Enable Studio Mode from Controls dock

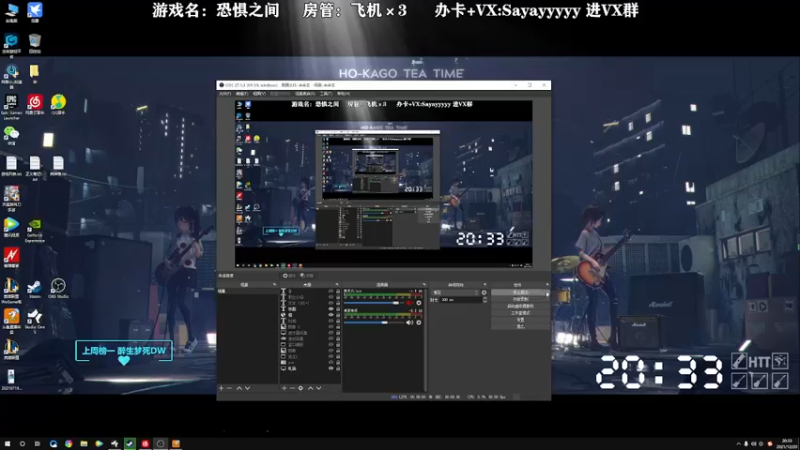[x=520, y=313]
